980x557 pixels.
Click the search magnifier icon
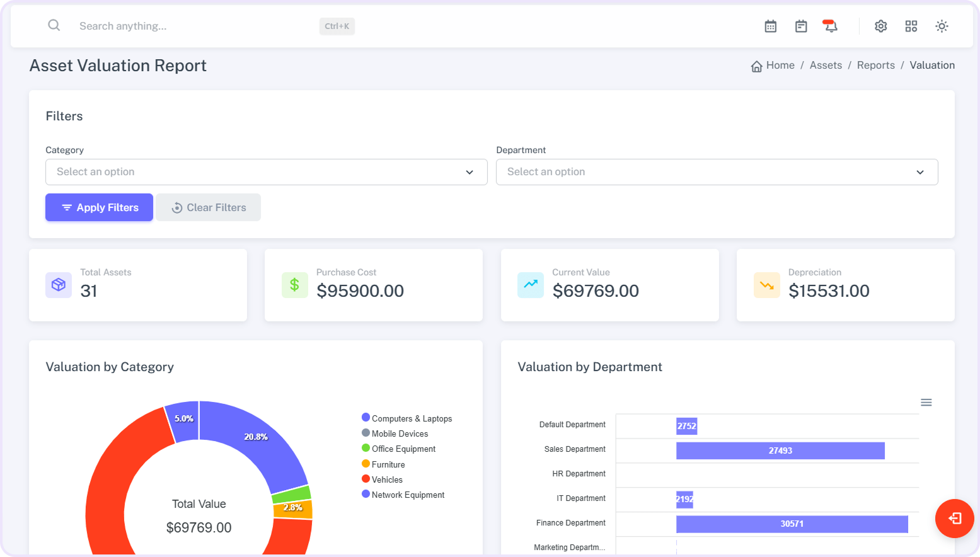(54, 25)
